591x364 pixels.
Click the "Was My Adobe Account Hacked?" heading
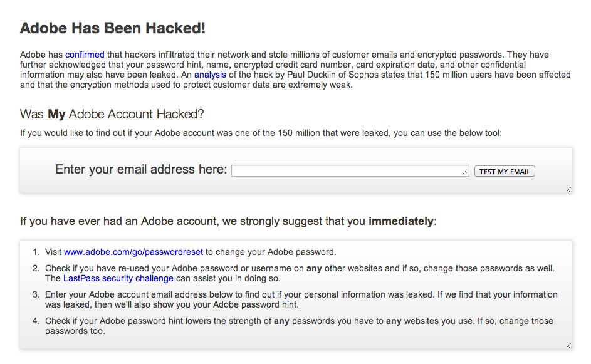tap(112, 114)
